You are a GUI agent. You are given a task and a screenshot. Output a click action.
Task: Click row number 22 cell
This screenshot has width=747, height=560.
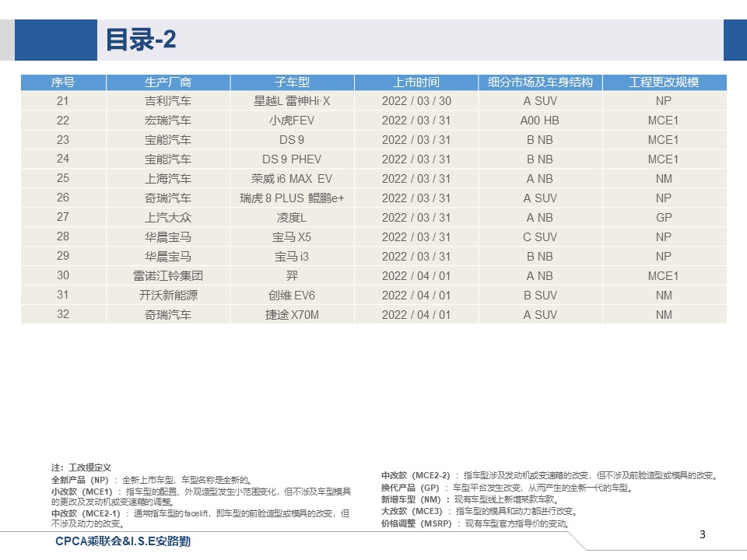click(63, 121)
